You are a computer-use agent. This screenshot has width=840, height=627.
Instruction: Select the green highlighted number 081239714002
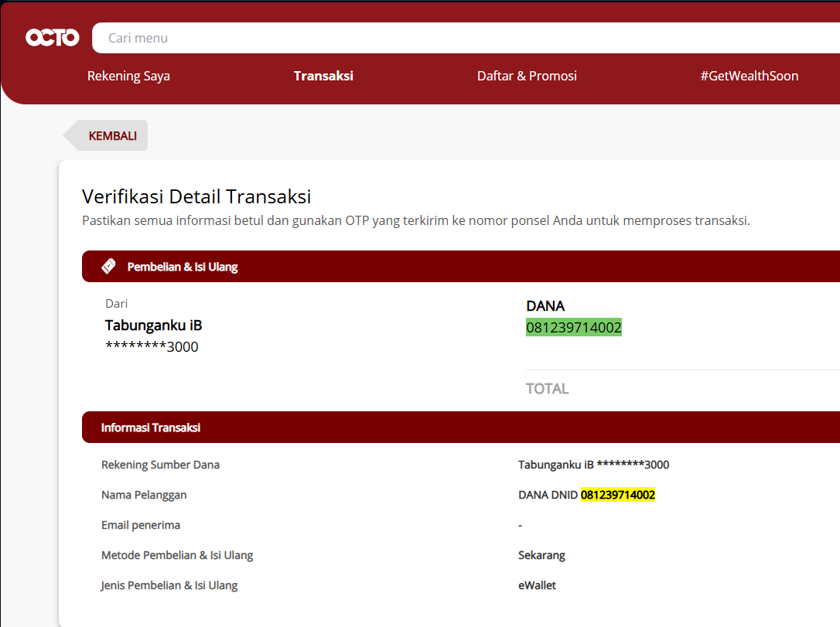tap(574, 327)
